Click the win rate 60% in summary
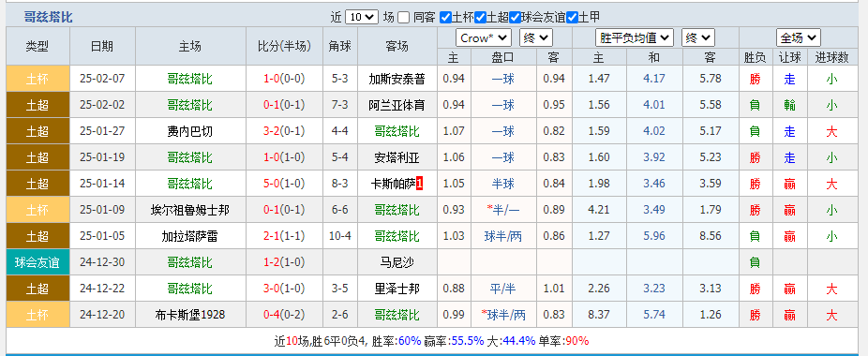The image size is (868, 356). 411,340
